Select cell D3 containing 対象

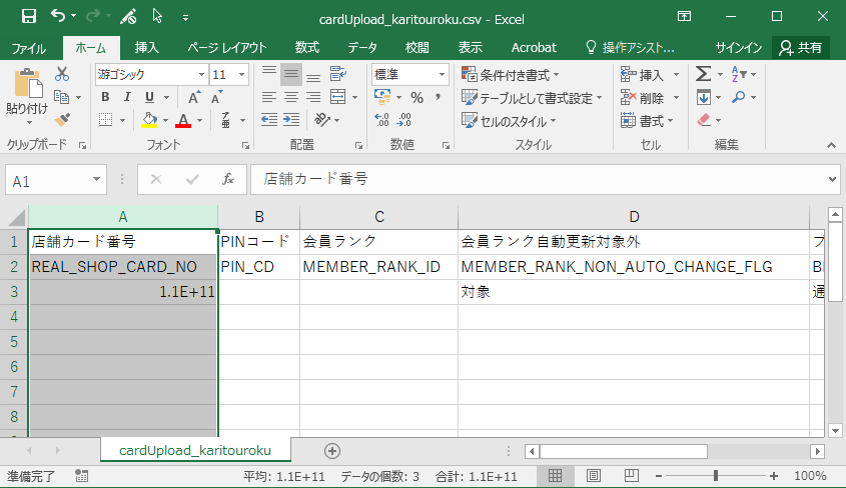point(633,292)
